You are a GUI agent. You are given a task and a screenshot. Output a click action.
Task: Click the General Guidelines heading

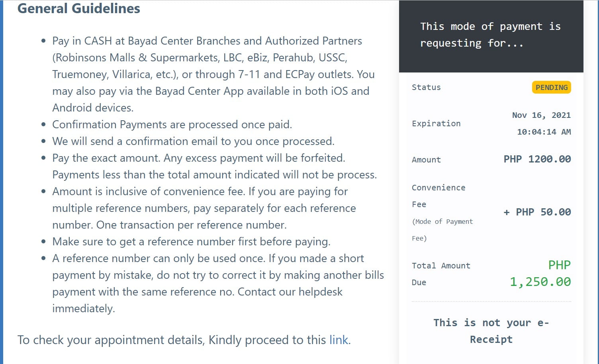click(x=79, y=8)
